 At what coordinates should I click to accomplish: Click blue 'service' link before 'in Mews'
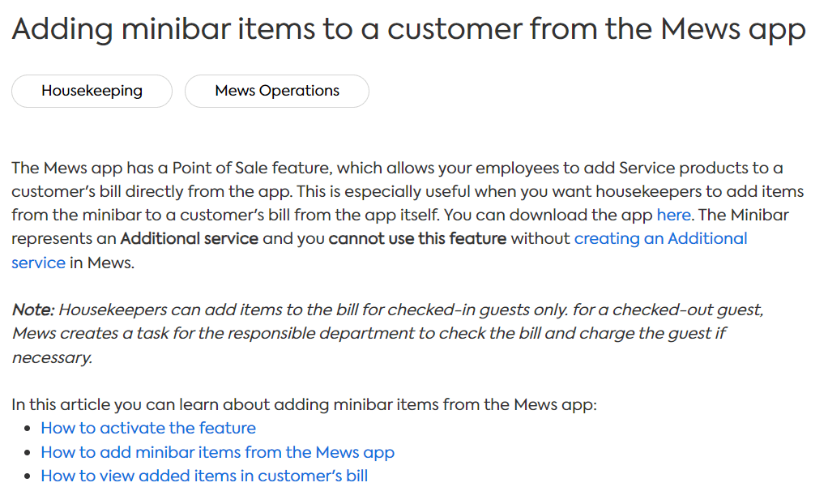pyautogui.click(x=39, y=263)
